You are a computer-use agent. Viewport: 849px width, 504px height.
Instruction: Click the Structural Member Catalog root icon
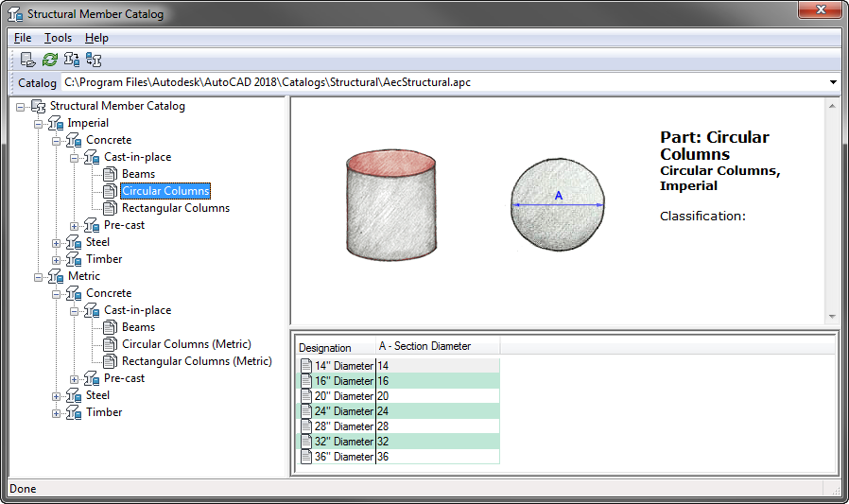[39, 106]
